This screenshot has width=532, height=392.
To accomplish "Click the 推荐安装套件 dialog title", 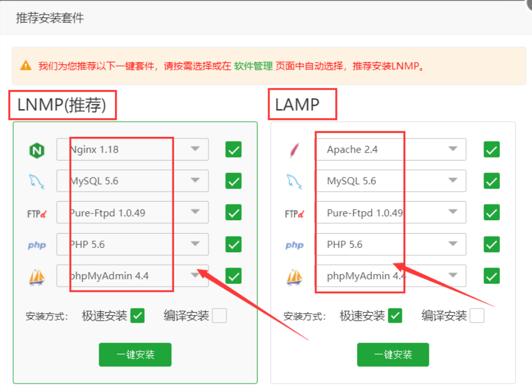I will (x=50, y=18).
